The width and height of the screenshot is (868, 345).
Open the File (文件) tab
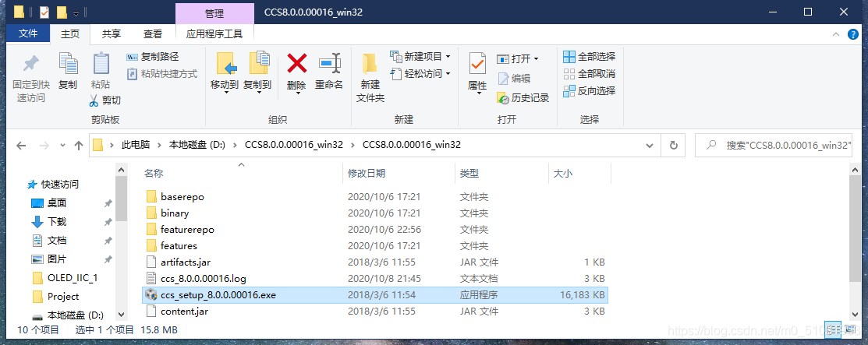coord(27,33)
